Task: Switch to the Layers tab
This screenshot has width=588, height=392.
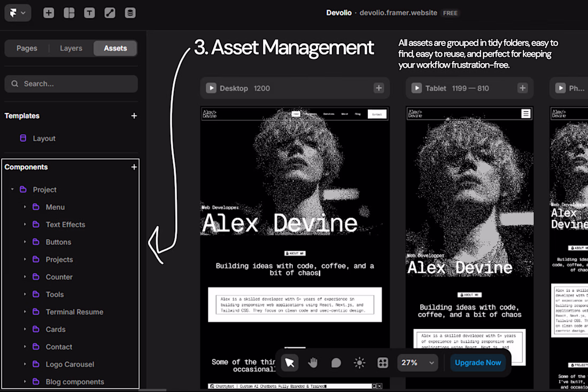Action: pos(71,48)
